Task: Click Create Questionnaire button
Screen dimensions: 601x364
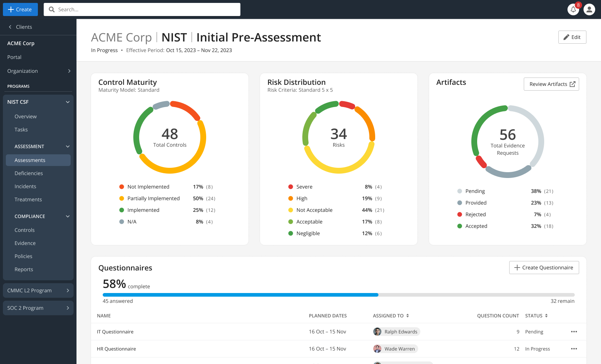Action: point(544,268)
